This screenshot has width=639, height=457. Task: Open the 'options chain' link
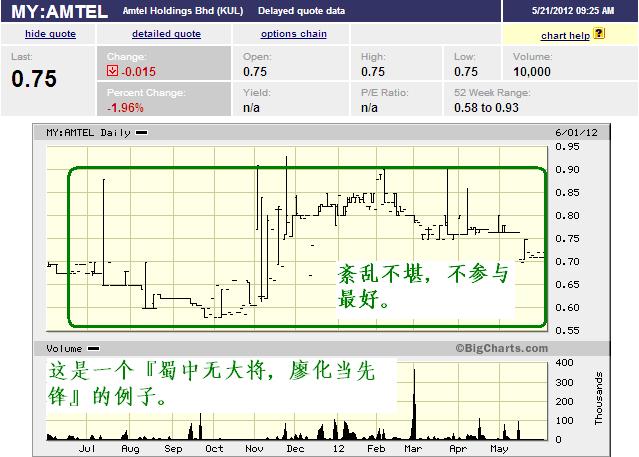tap(293, 34)
